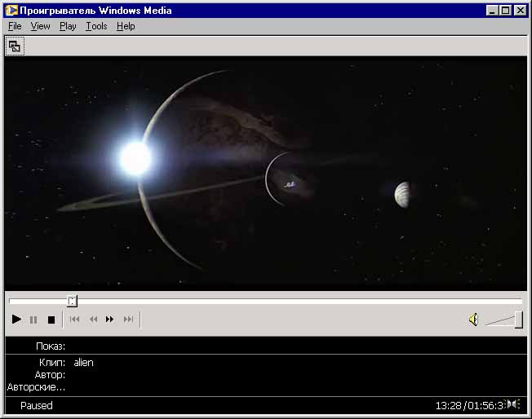Screen dimensions: 532x419
Task: Click the seek bar thumb
Action: [72, 301]
